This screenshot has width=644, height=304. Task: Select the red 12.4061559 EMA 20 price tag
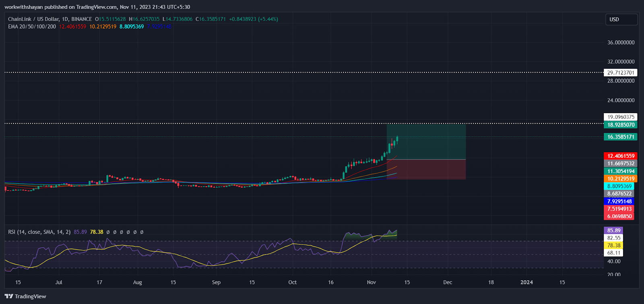620,156
